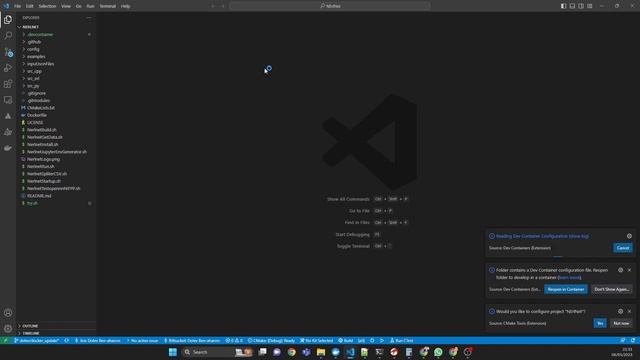Screen dimensions: 640x360
Task: Click Don't Show Again button
Action: coord(611,289)
